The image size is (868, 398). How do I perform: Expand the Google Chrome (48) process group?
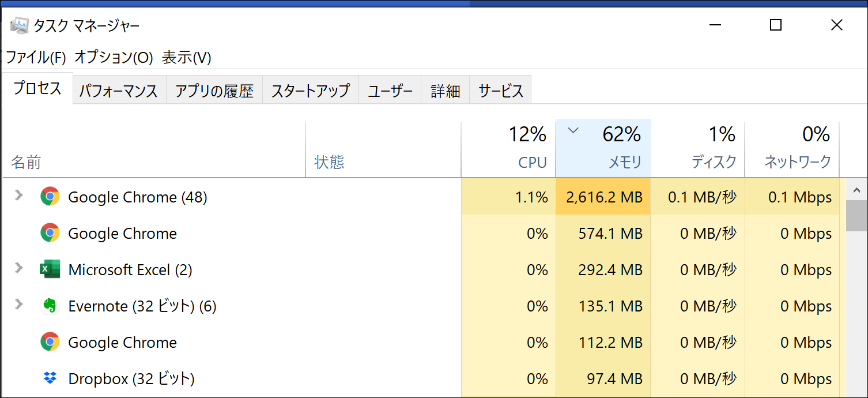(x=19, y=195)
